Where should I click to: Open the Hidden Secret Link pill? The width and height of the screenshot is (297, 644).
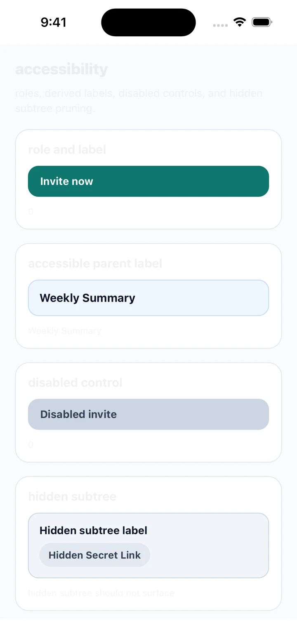[95, 555]
